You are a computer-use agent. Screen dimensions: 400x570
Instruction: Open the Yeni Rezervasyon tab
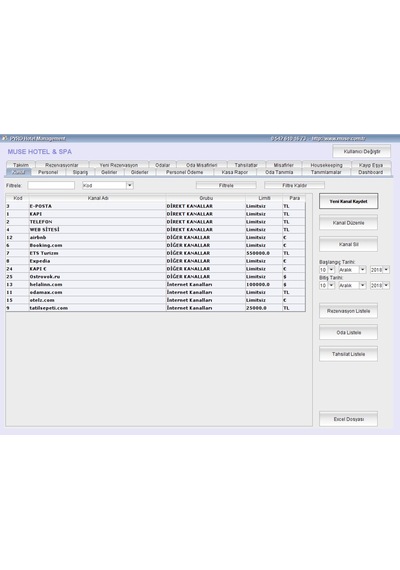click(x=119, y=165)
